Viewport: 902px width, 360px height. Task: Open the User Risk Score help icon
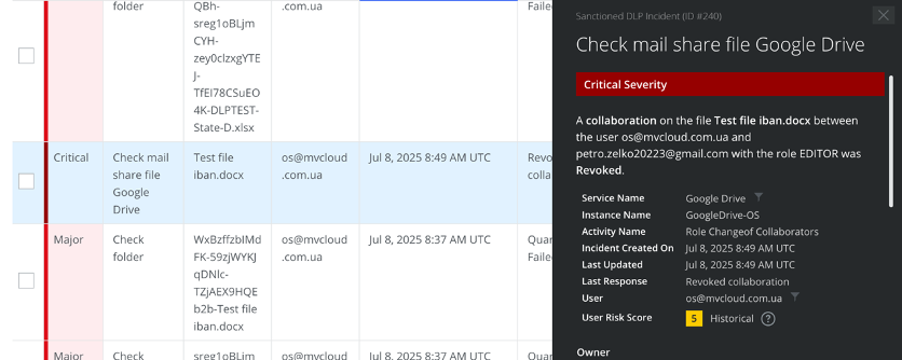click(768, 319)
